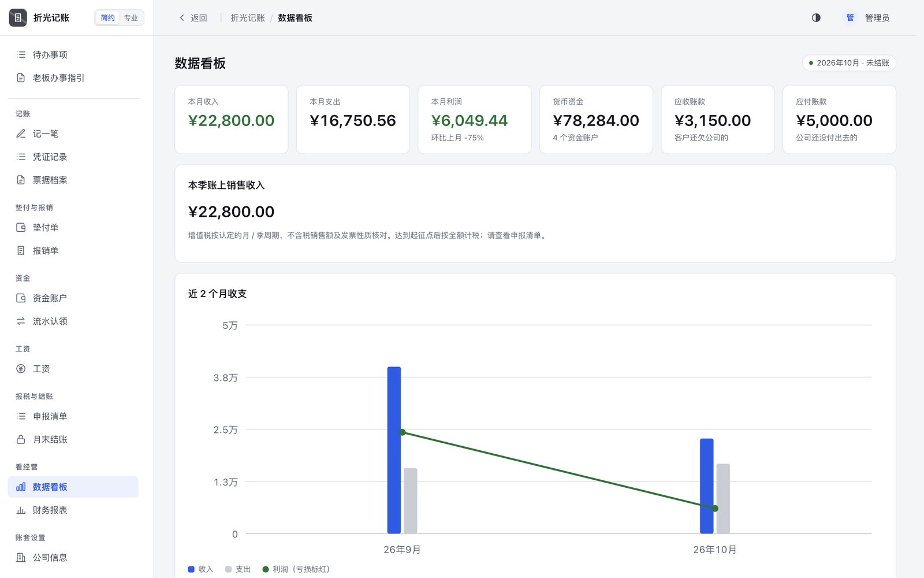The height and width of the screenshot is (578, 924).
Task: Click the 报销单 receipt icon
Action: (x=21, y=250)
